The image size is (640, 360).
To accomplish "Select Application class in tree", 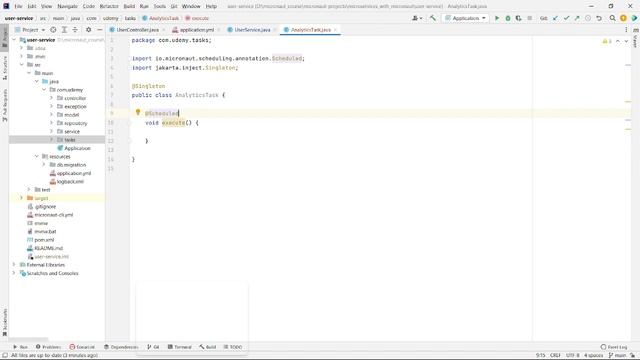I will pyautogui.click(x=77, y=148).
